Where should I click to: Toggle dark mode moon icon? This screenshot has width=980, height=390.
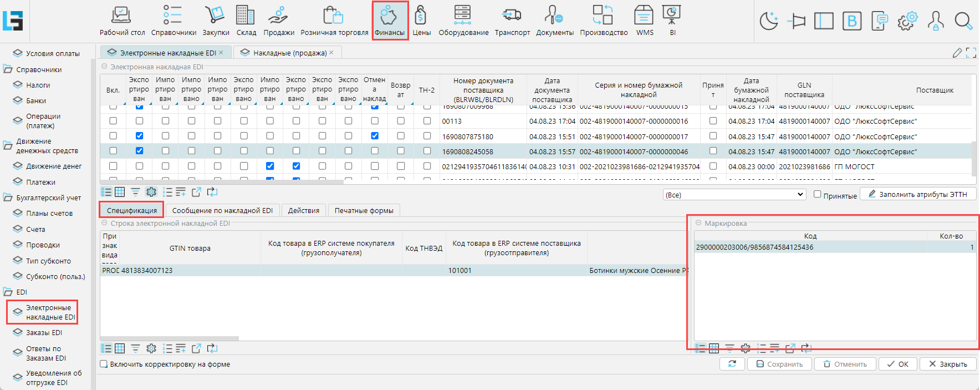click(x=769, y=22)
